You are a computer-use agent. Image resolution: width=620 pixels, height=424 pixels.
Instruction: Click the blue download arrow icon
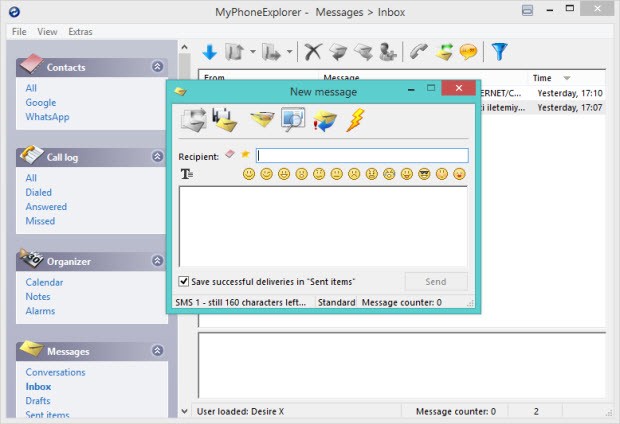(x=210, y=52)
